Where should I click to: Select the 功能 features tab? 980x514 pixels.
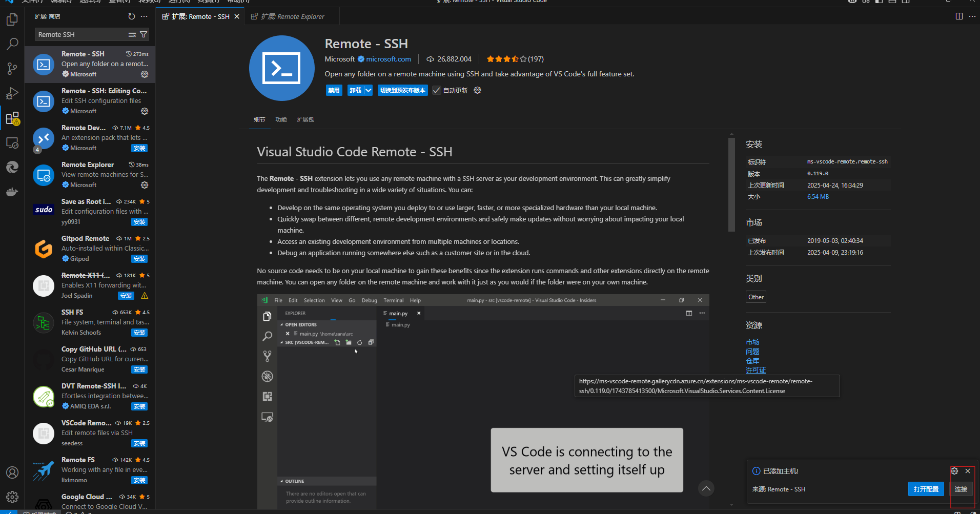[x=281, y=119]
